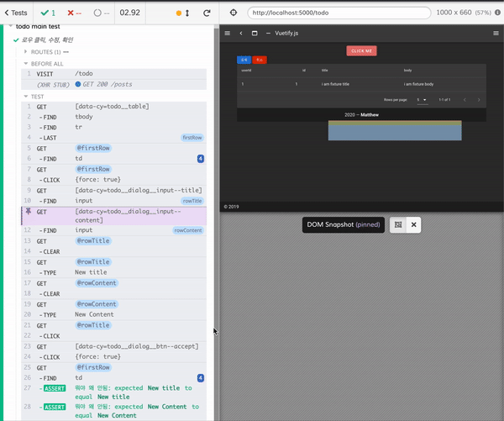Image resolution: width=504 pixels, height=421 pixels.
Task: Open the right-side menu icon in app preview
Action: (x=496, y=33)
